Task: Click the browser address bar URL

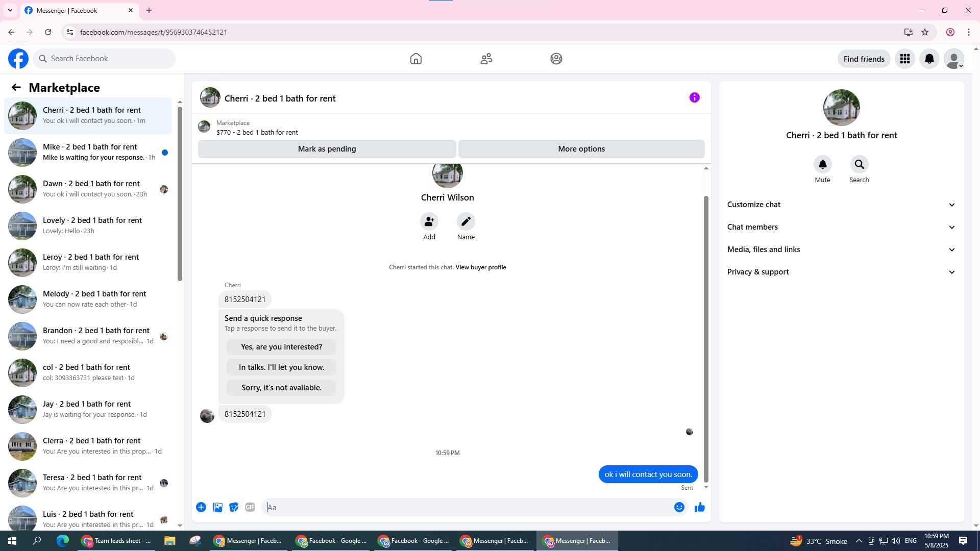Action: [154, 32]
